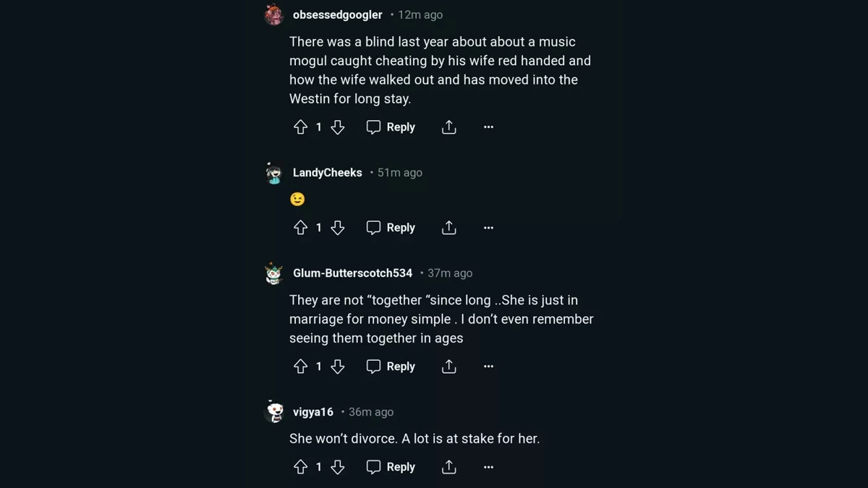
Task: Reply to Glum-Butterscotch534's comment
Action: 391,367
